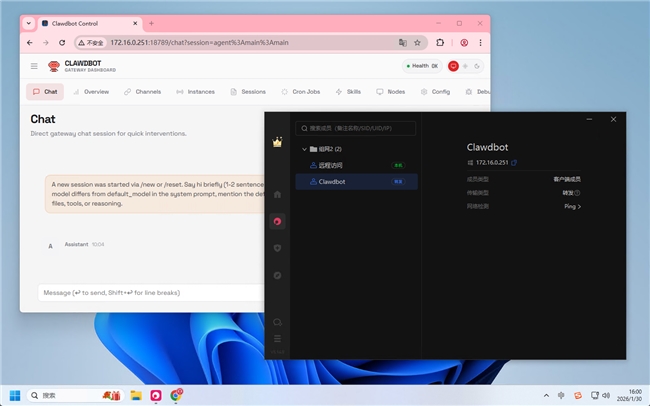650x406 pixels.
Task: Open the Chrome extensions puzzle icon
Action: pos(440,42)
